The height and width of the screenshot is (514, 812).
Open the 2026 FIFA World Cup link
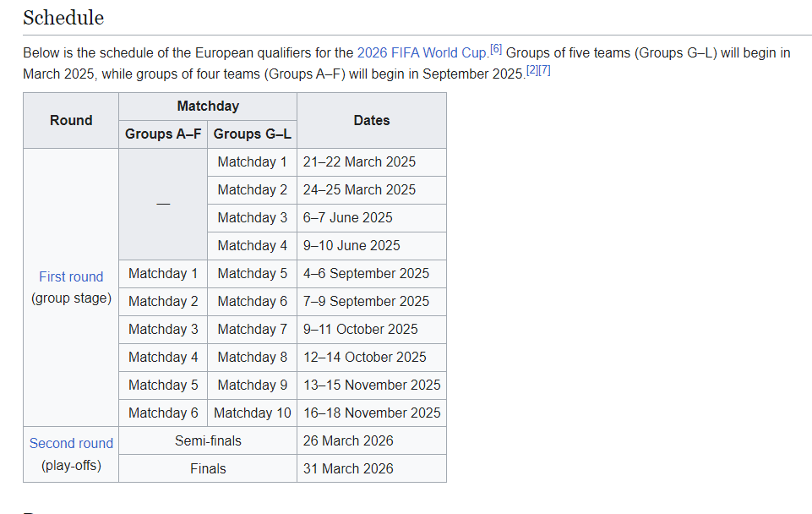click(x=422, y=52)
